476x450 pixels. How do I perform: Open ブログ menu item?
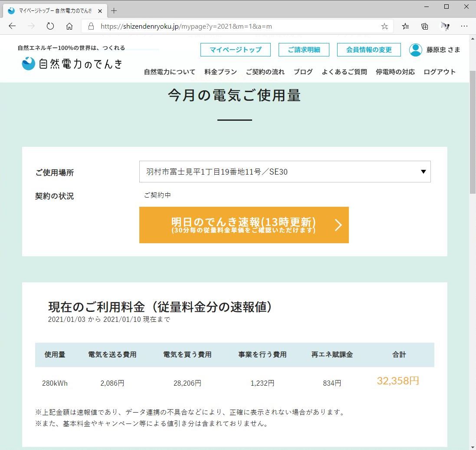coord(303,72)
